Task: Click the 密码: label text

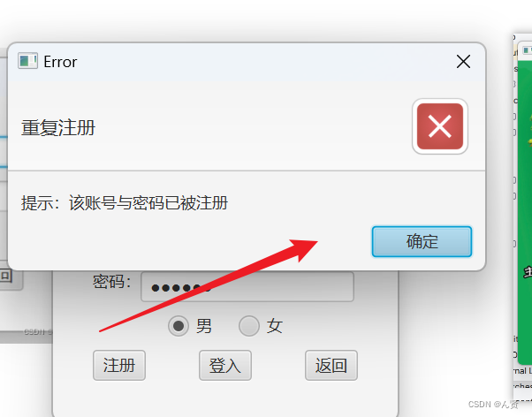Action: tap(111, 282)
